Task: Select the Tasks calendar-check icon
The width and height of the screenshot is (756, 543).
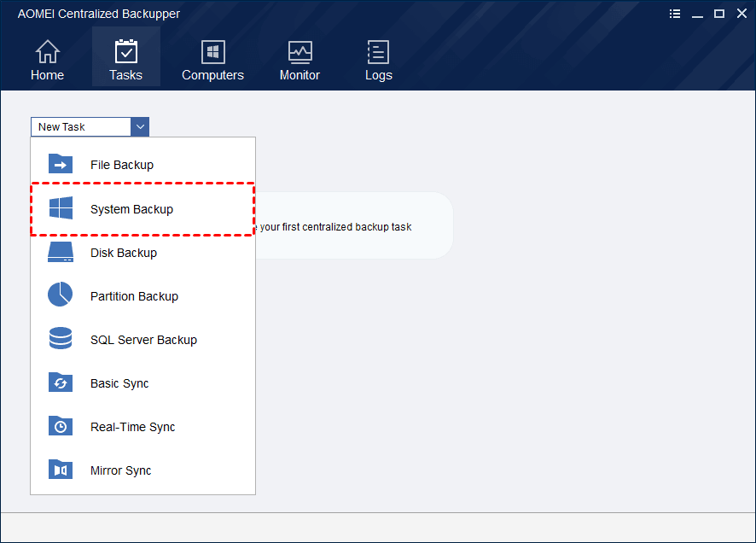Action: [125, 51]
